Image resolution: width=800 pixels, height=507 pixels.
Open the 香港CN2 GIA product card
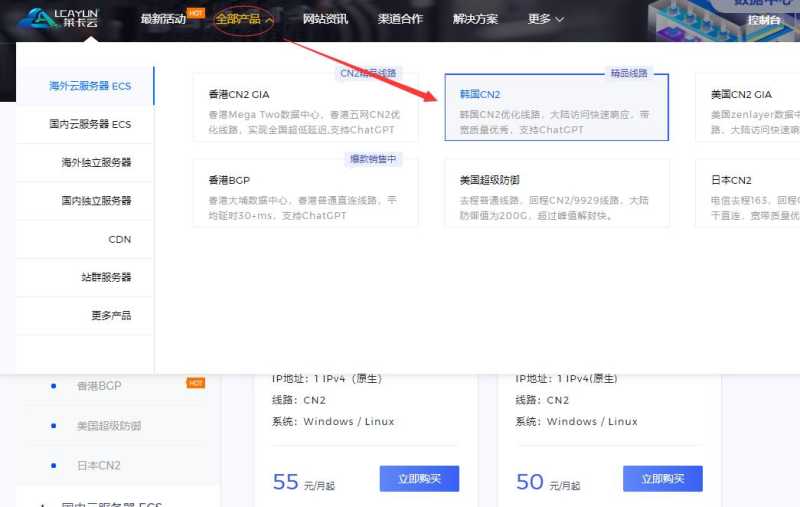point(305,107)
